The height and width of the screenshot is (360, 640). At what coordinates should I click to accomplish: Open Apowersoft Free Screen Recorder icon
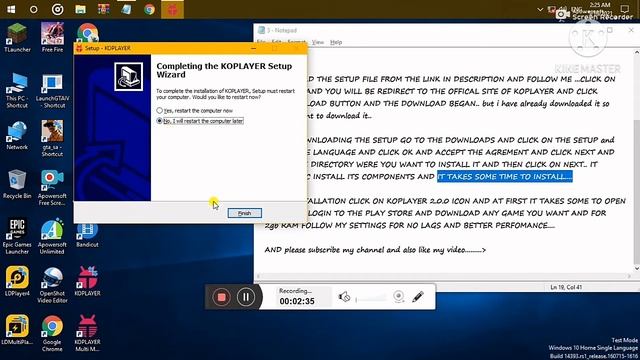[52, 188]
